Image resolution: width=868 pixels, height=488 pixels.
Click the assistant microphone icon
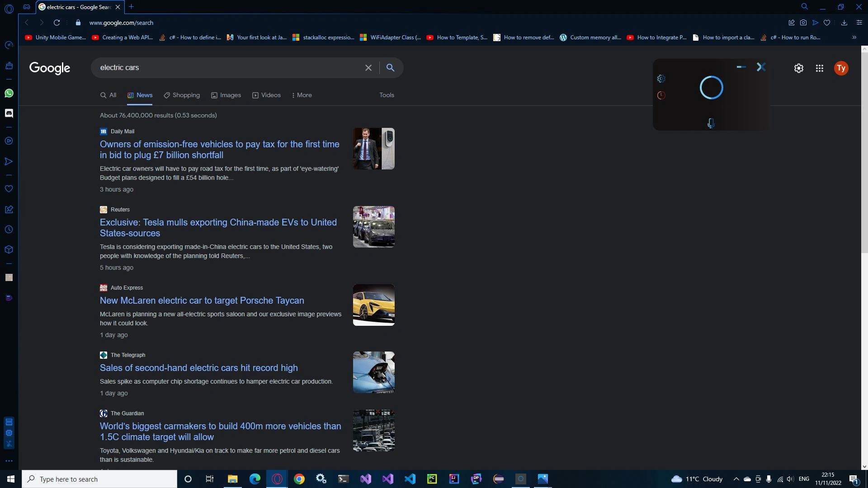point(711,123)
